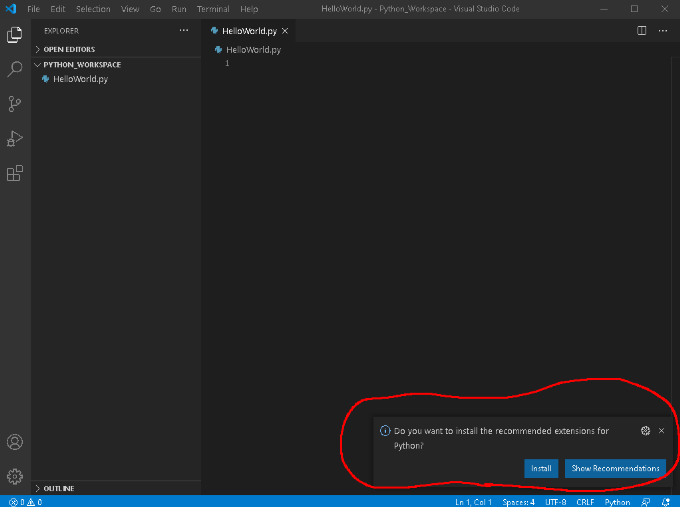Open the Edit menu

pyautogui.click(x=58, y=9)
